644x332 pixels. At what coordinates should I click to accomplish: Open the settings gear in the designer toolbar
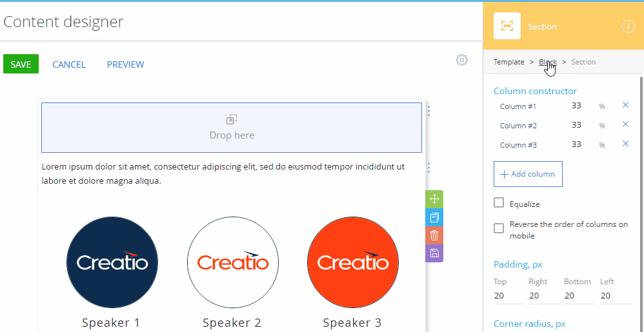tap(462, 60)
